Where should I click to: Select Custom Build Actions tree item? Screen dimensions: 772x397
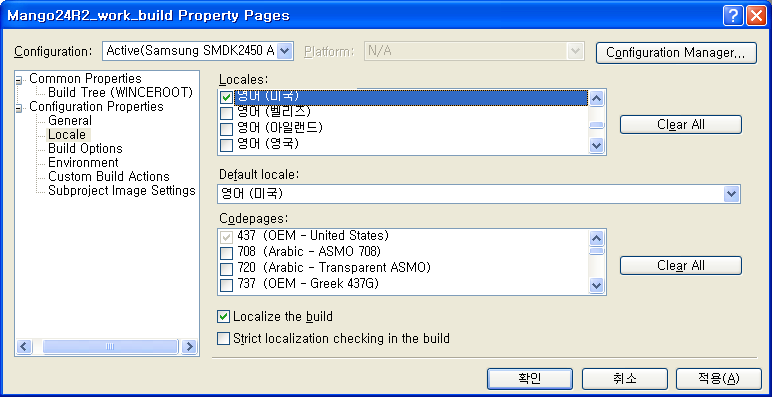tap(109, 177)
